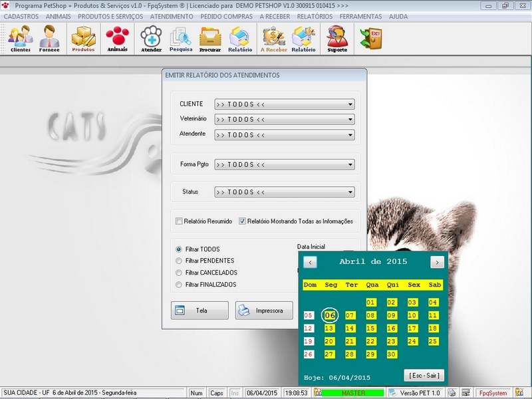Click the Caps indicator in status bar
Viewport: 532px width, 399px height.
point(217,393)
